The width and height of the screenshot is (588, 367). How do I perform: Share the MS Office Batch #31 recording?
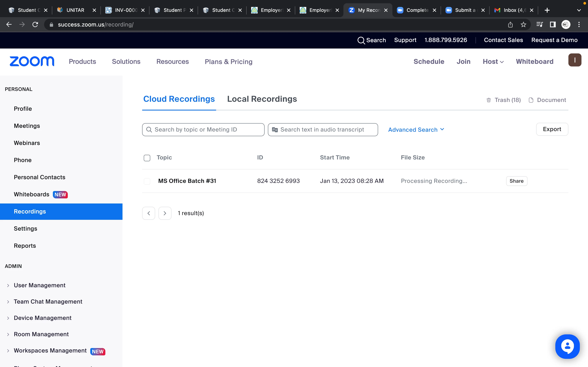tap(516, 181)
